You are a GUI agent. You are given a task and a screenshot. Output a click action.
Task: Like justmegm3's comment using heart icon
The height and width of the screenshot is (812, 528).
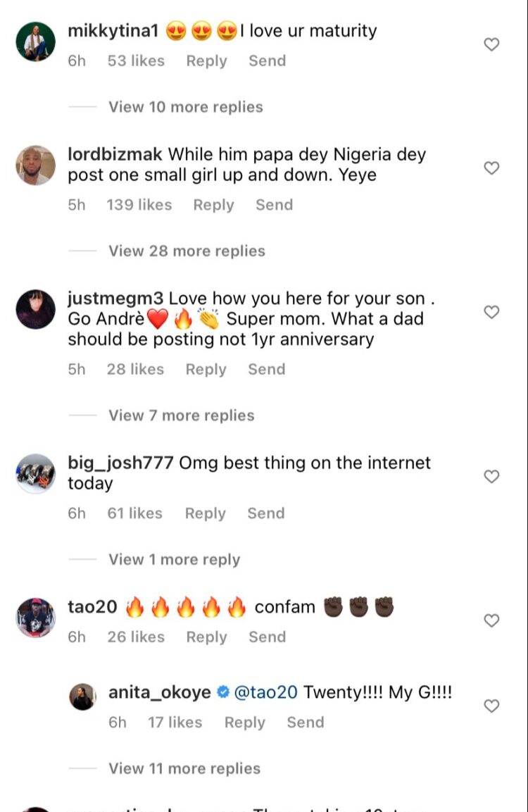[x=492, y=312]
